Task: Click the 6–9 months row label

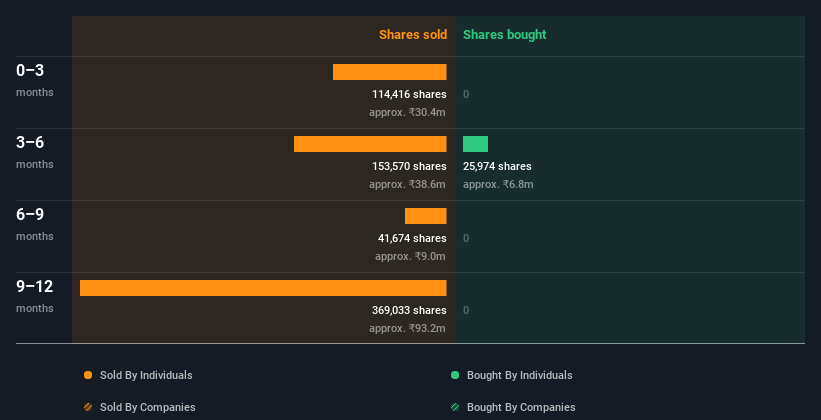Action: [35, 224]
